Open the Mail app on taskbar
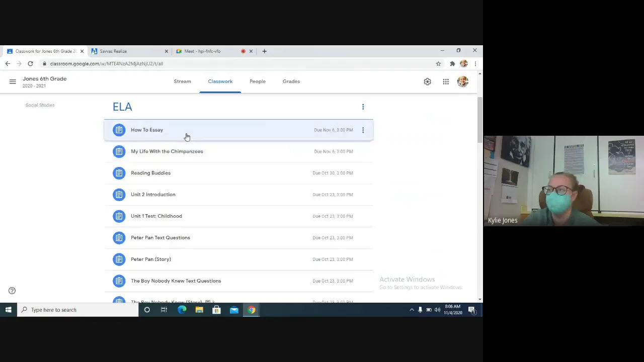The width and height of the screenshot is (644, 362). (x=234, y=310)
